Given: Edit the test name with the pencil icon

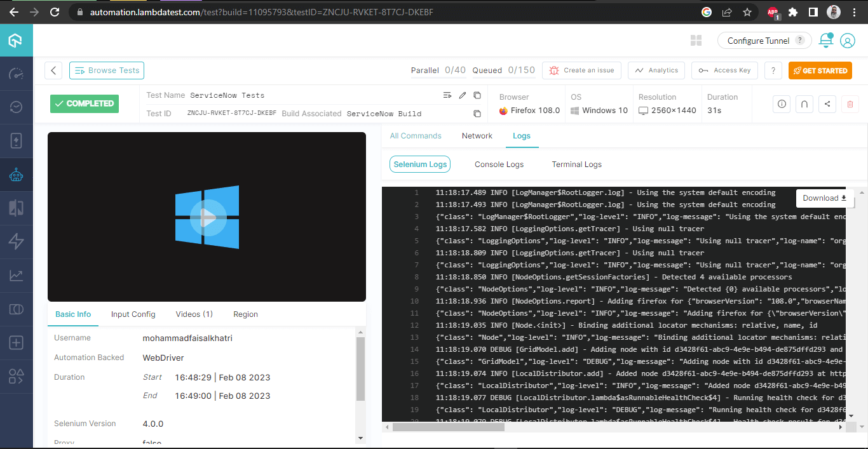Looking at the screenshot, I should point(462,95).
